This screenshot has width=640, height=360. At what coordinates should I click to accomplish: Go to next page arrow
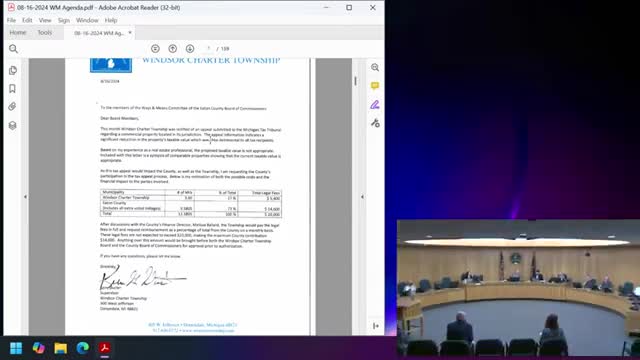pyautogui.click(x=190, y=49)
